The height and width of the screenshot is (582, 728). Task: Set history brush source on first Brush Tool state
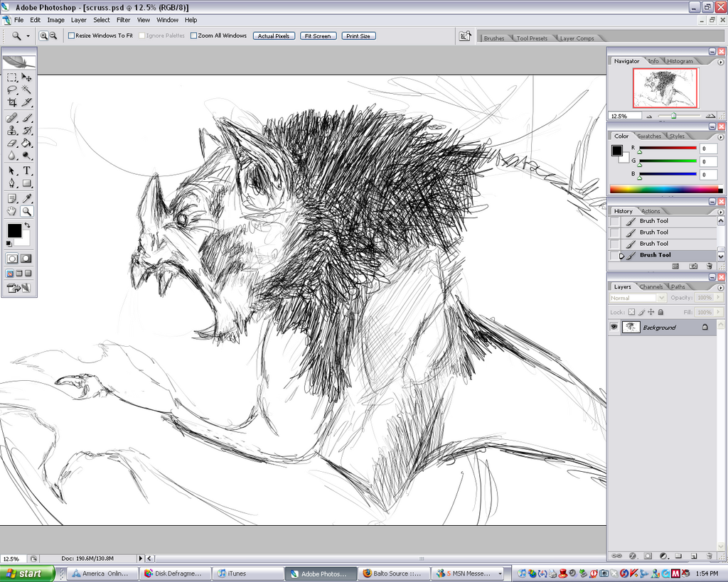tap(615, 221)
